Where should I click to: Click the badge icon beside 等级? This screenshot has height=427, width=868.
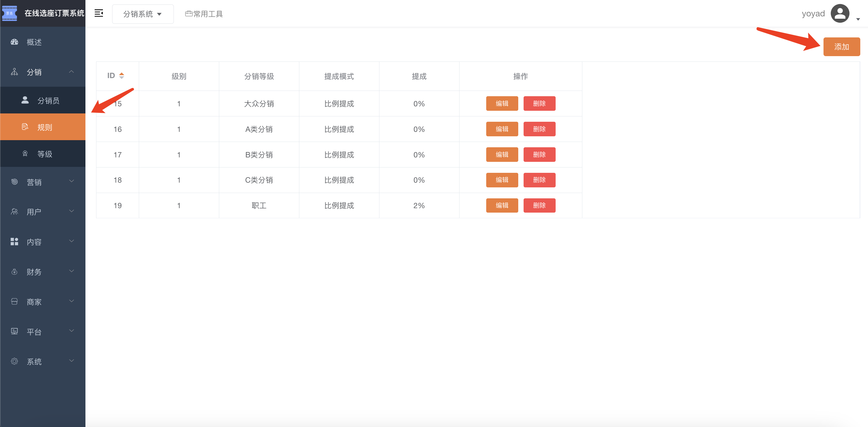pos(25,154)
